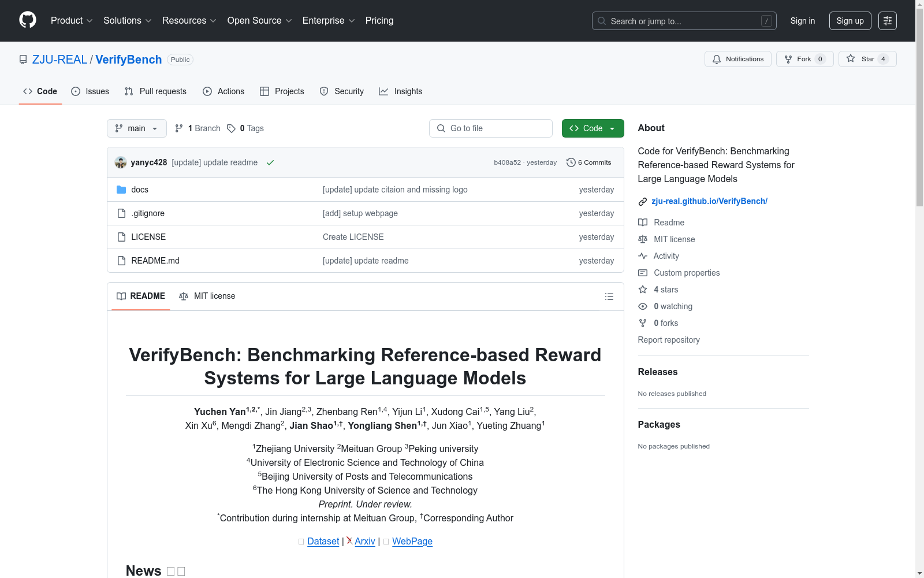Open commit history clock icon
The image size is (924, 578).
pos(571,162)
